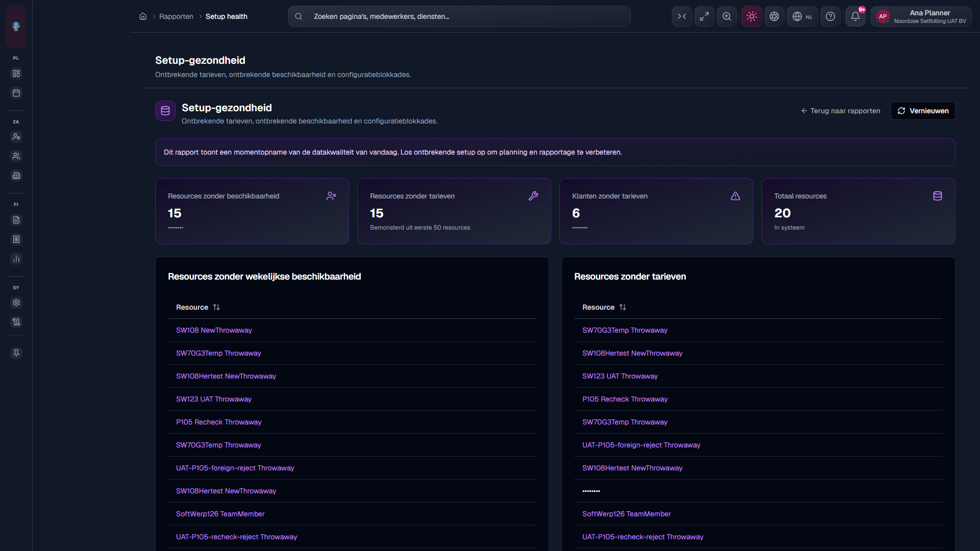Click the Vernieuwen button
Image resolution: width=980 pixels, height=551 pixels.
pos(923,111)
